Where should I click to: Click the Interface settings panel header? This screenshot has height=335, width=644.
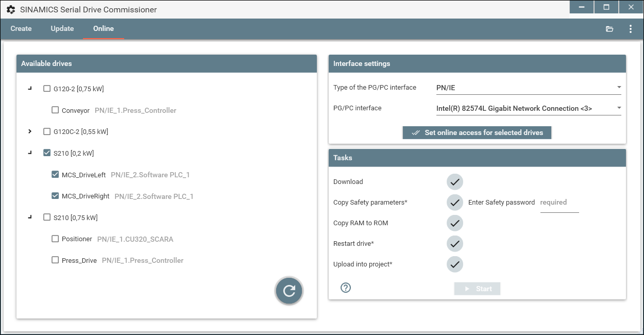click(x=477, y=63)
